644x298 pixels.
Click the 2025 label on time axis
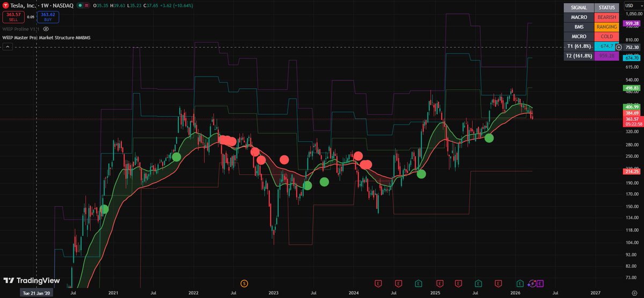coord(435,294)
